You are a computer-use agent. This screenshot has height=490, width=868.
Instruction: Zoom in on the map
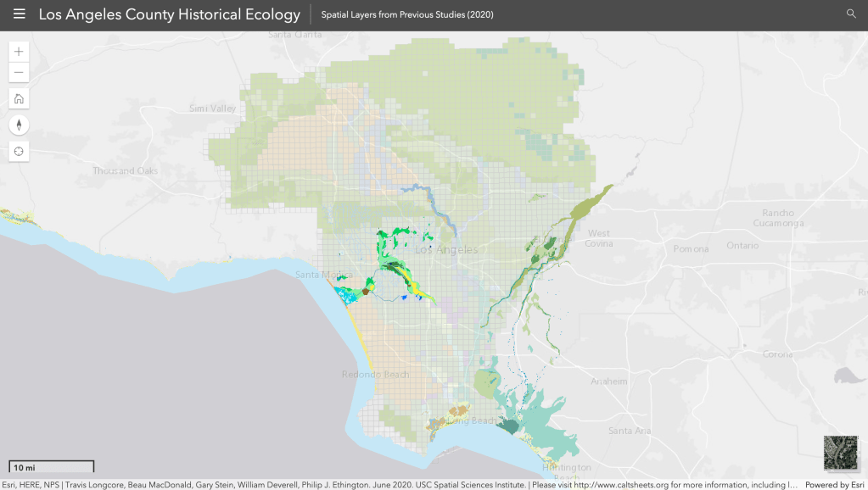click(x=19, y=51)
